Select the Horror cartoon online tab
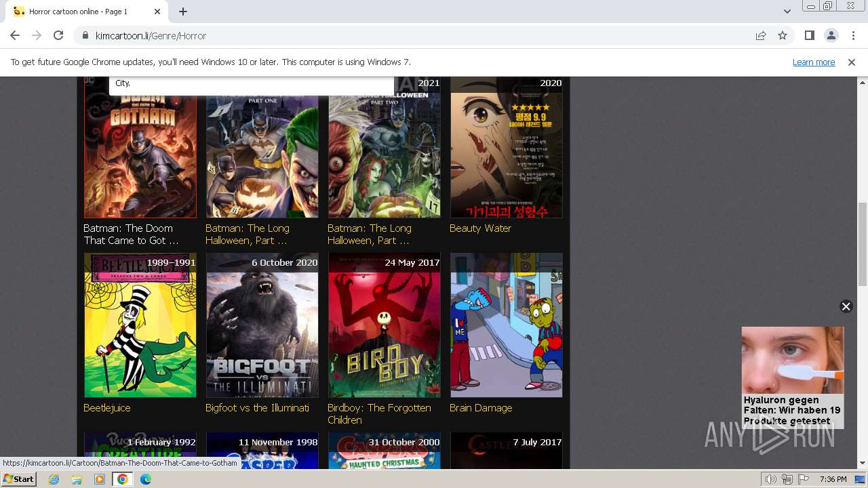Viewport: 868px width, 488px height. point(86,12)
